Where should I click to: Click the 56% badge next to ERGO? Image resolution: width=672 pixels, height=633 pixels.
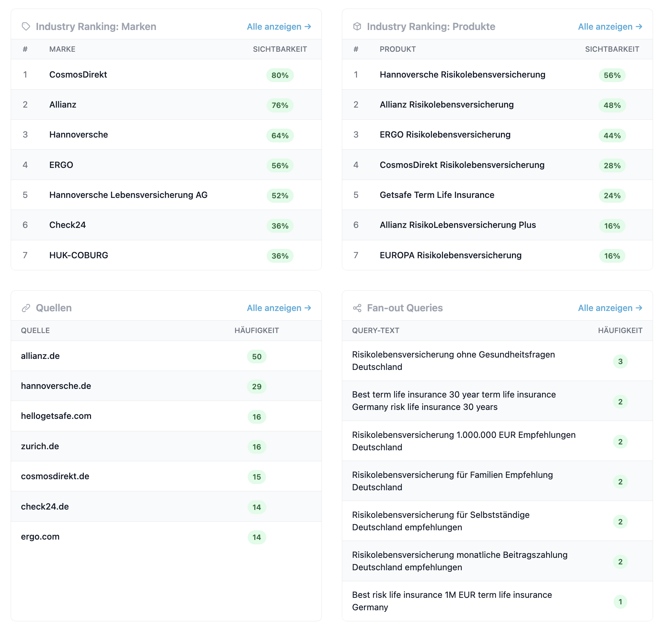tap(279, 165)
